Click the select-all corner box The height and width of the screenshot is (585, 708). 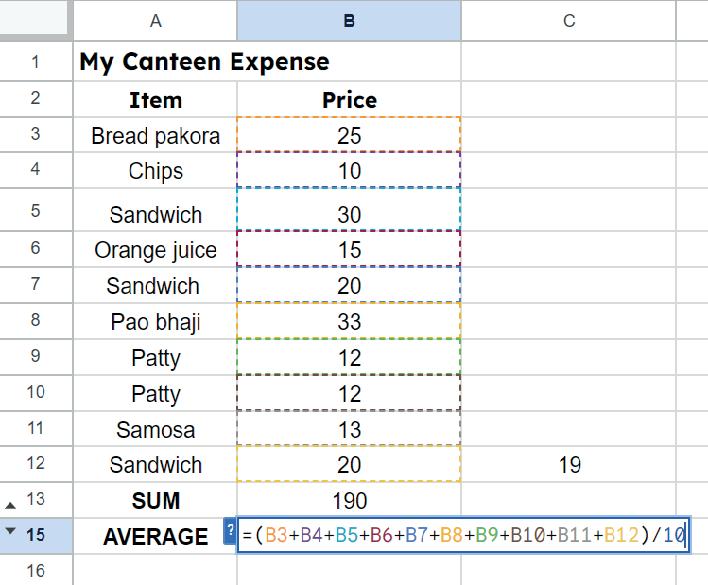(x=36, y=20)
